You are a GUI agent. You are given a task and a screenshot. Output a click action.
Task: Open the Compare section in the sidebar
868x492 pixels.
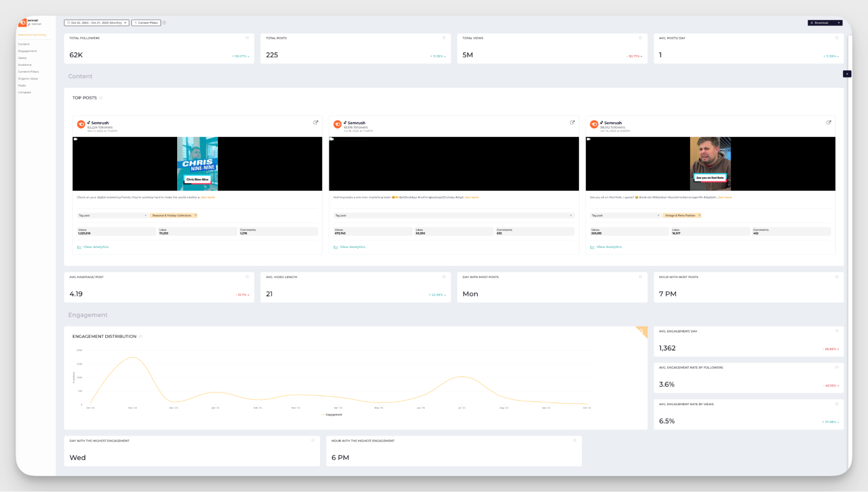click(24, 92)
